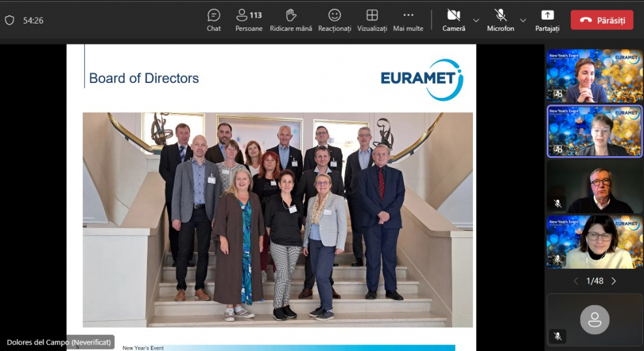Open the Chat panel
This screenshot has height=351, width=644.
point(214,20)
